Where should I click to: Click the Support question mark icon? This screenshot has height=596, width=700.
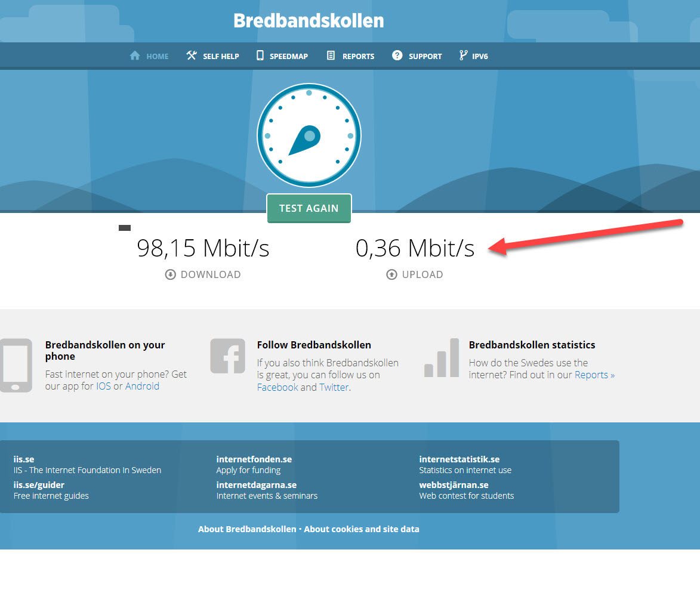[x=397, y=55]
